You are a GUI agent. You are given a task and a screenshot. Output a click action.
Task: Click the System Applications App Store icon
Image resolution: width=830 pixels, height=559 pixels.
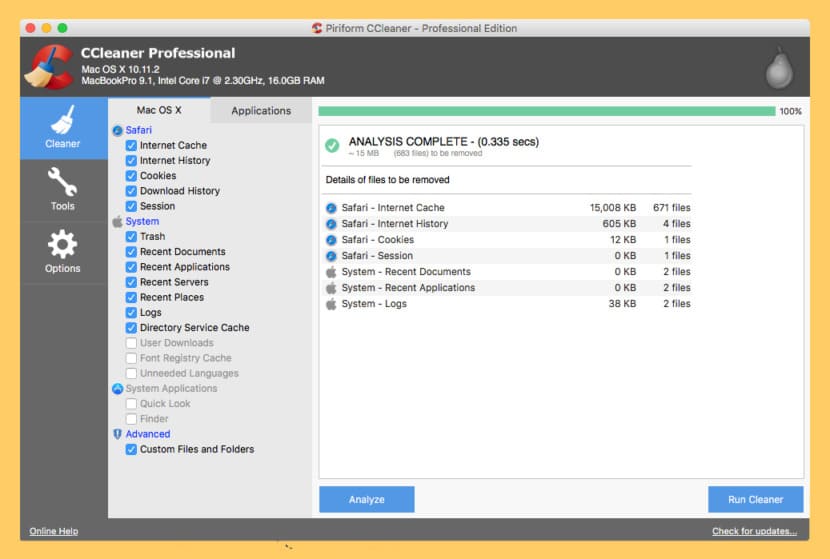coord(118,389)
